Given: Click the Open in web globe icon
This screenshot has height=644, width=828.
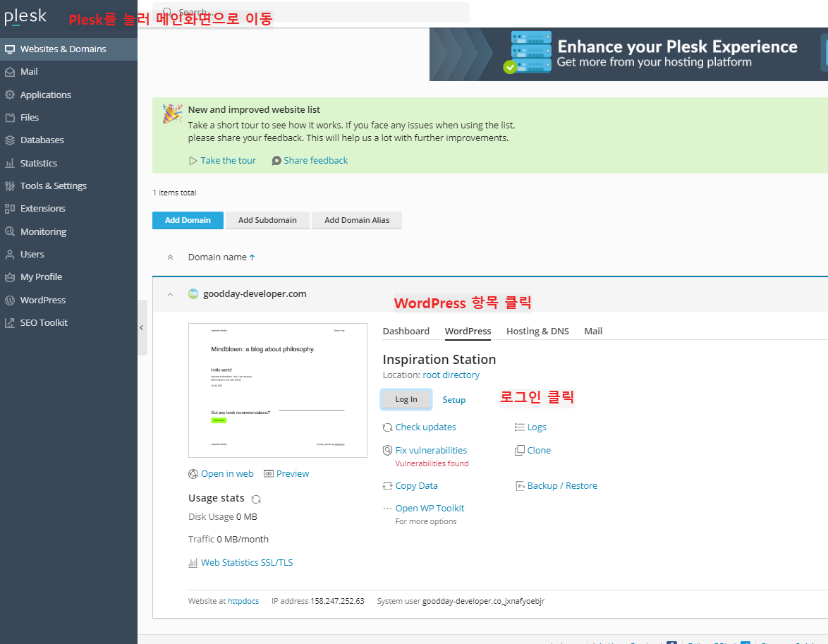Looking at the screenshot, I should (193, 475).
